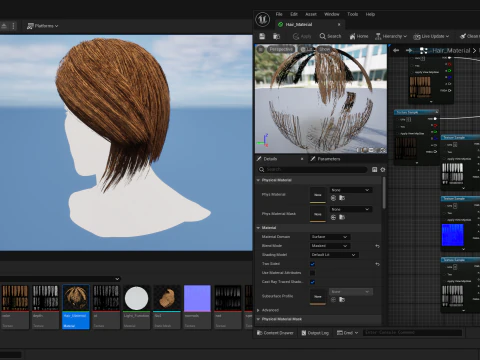The image size is (480, 360).
Task: Reset Blend Mode to default arrow
Action: pyautogui.click(x=377, y=246)
